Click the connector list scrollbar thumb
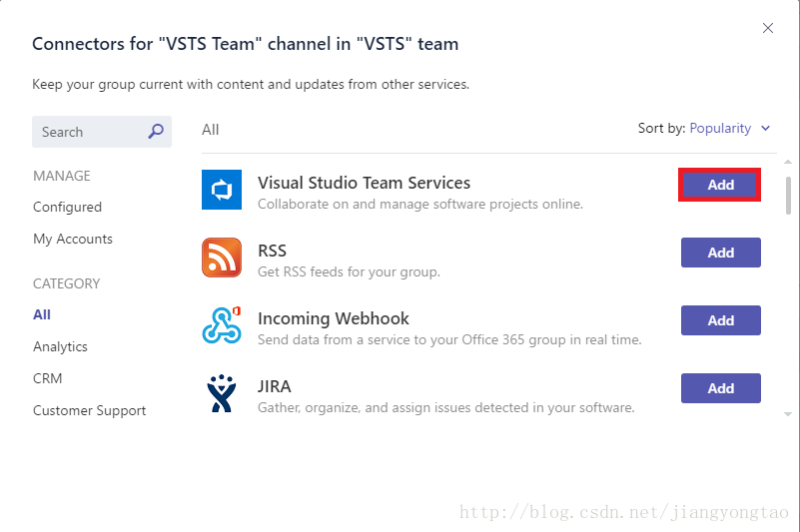The width and height of the screenshot is (800, 532). pyautogui.click(x=788, y=196)
